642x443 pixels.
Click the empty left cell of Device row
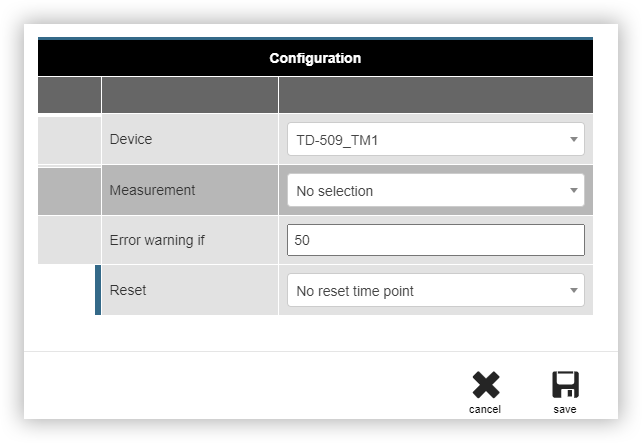point(69,140)
